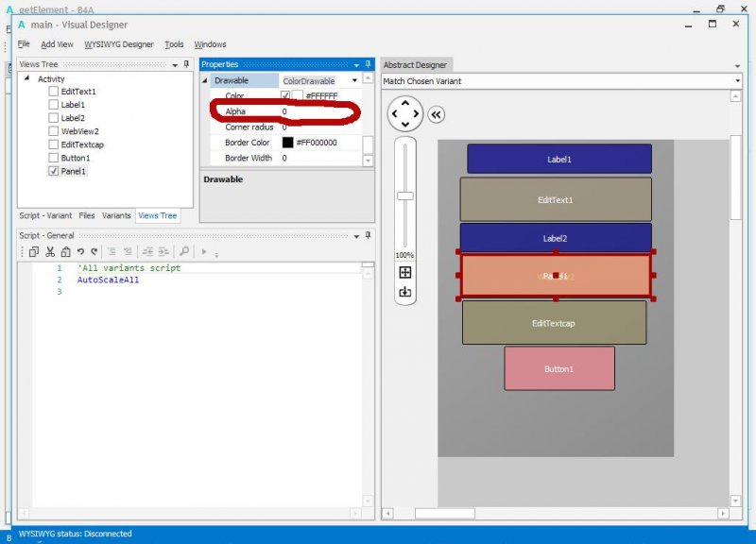Image resolution: width=756 pixels, height=544 pixels.
Task: Click the cut scissors icon
Action: [50, 251]
